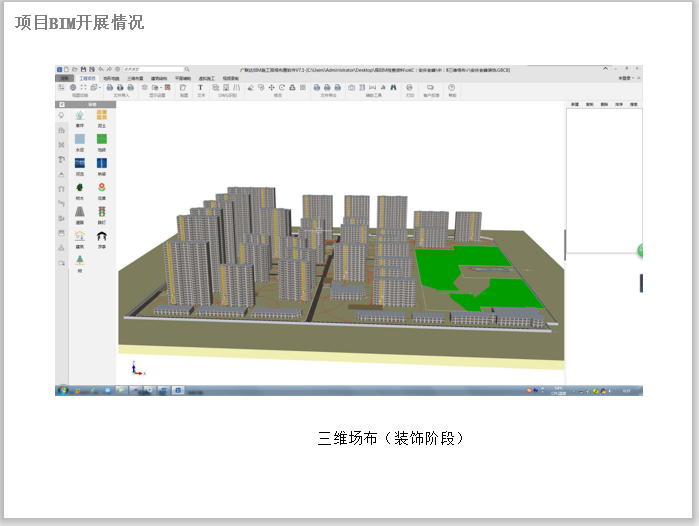Select the lawn (草坪) material icon
The width and height of the screenshot is (699, 526).
point(79,116)
